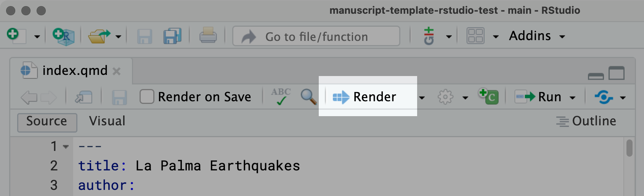Select the index.qmd tab
The height and width of the screenshot is (196, 644).
click(75, 71)
